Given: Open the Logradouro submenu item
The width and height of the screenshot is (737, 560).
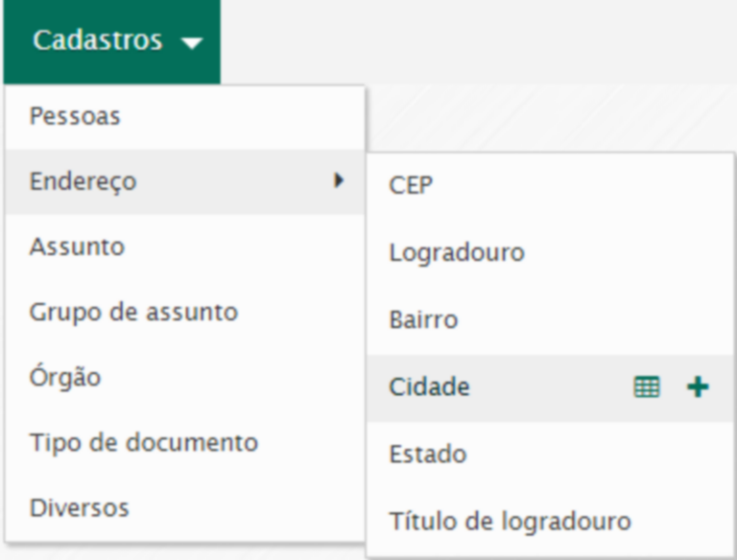Looking at the screenshot, I should click(x=457, y=253).
